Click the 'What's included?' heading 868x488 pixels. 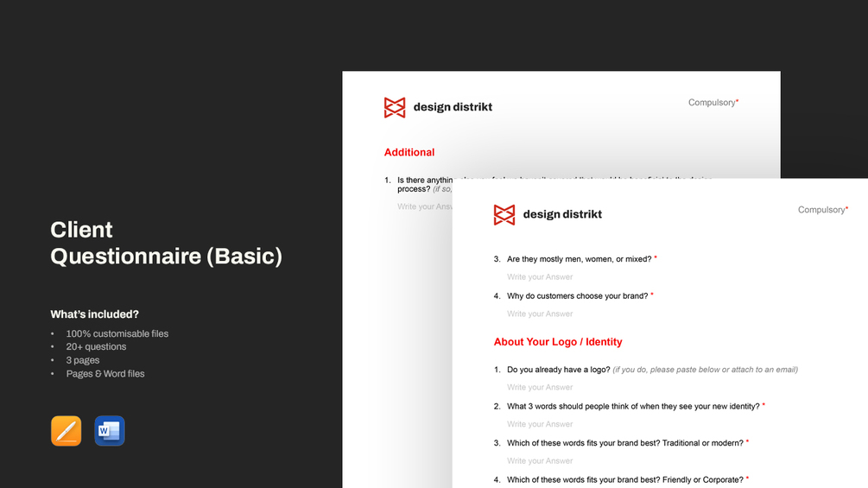click(95, 314)
